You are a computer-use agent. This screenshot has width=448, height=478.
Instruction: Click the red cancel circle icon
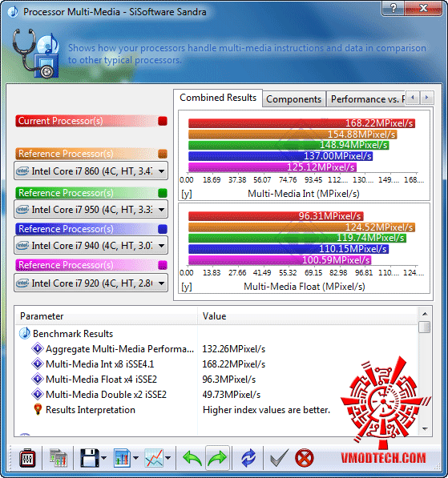point(304,458)
